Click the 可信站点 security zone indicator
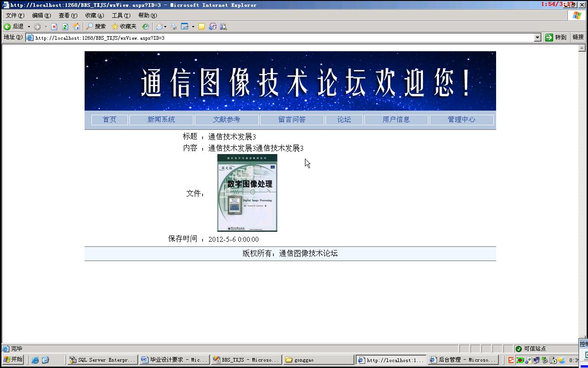The width and height of the screenshot is (588, 368). tap(531, 349)
